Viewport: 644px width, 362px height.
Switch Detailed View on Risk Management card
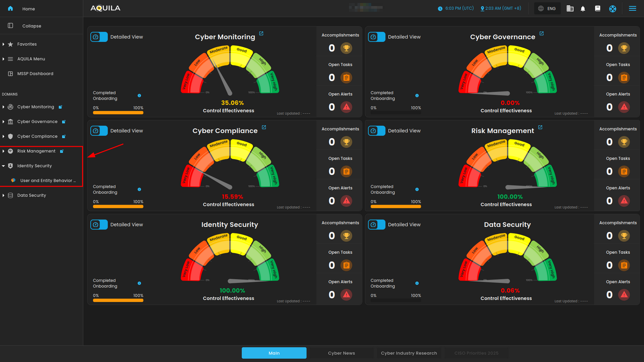point(377,131)
